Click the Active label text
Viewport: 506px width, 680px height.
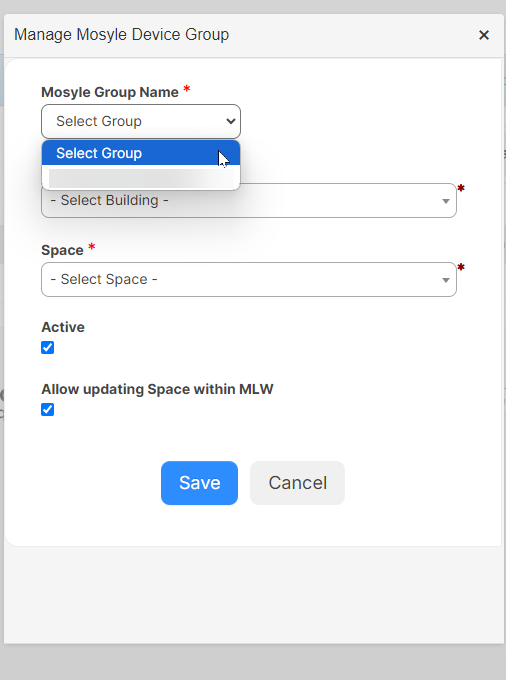(63, 327)
